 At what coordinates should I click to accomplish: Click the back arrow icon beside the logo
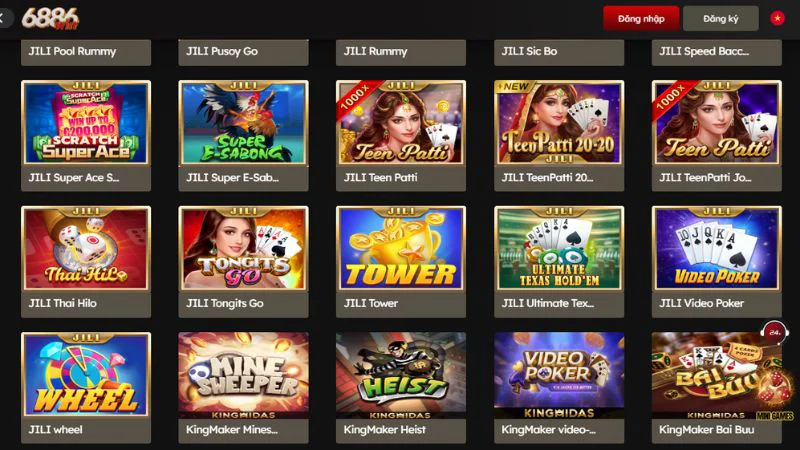[x=2, y=19]
